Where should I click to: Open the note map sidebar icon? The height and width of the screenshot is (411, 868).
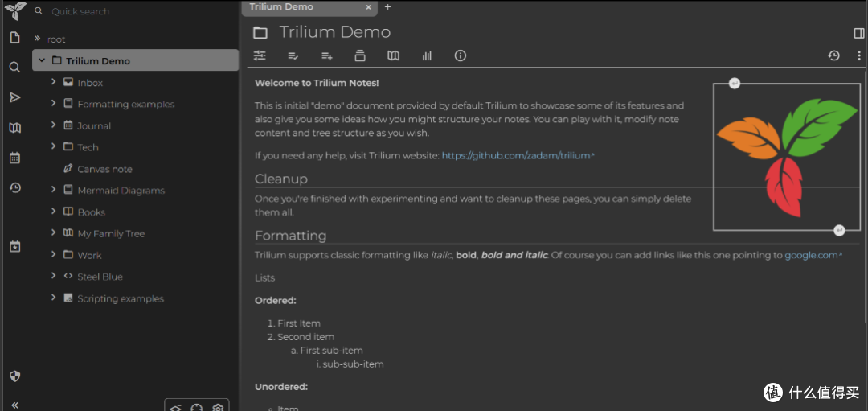(15, 128)
